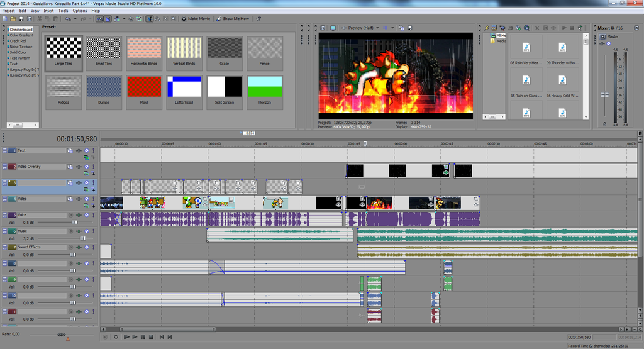Viewport: 644px width, 349px height.
Task: Click the Cut scissors icon in the toolbar
Action: tap(40, 18)
